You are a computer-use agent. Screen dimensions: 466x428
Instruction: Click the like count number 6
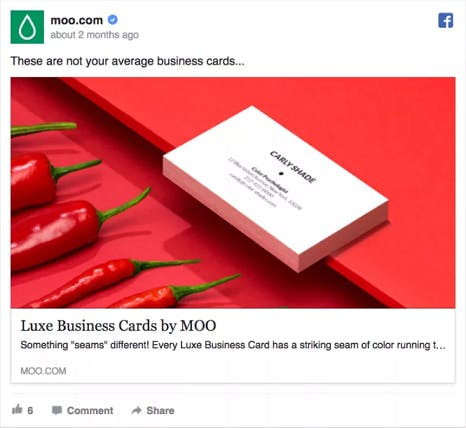pyautogui.click(x=30, y=410)
